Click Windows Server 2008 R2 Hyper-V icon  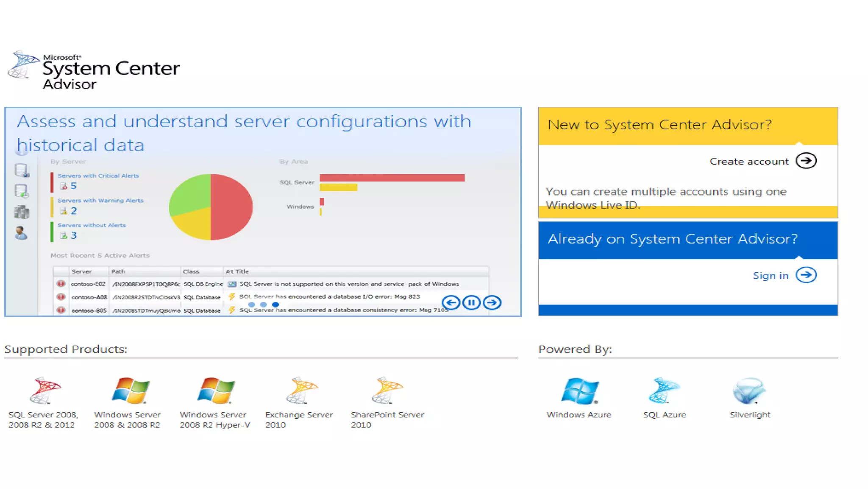pyautogui.click(x=216, y=390)
